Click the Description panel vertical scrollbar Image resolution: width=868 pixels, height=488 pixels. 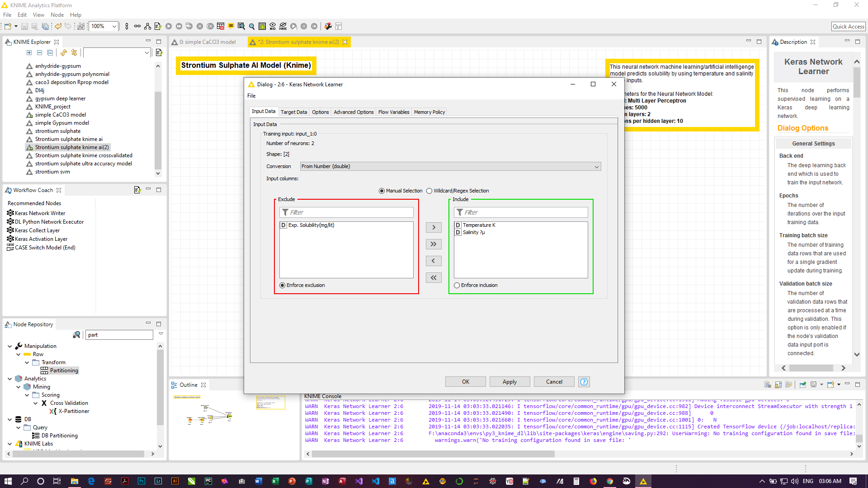(857, 82)
